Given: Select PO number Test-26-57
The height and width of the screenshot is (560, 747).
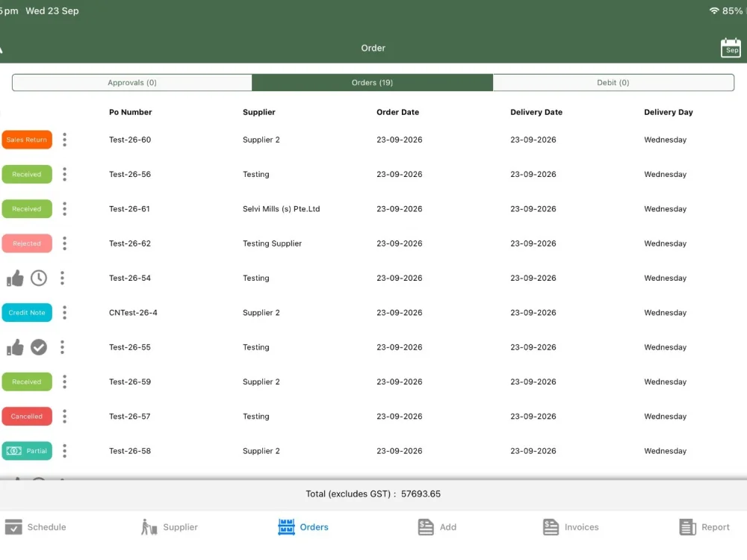Looking at the screenshot, I should pos(129,416).
